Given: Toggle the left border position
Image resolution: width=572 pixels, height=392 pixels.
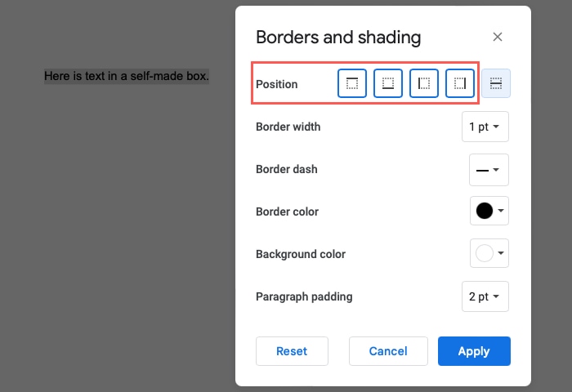Looking at the screenshot, I should [424, 83].
